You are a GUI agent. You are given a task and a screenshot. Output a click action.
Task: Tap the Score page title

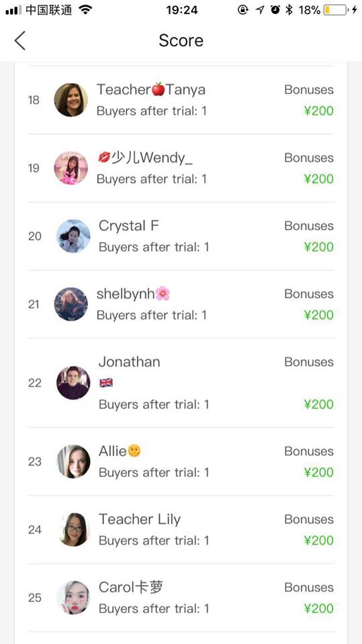click(x=181, y=40)
